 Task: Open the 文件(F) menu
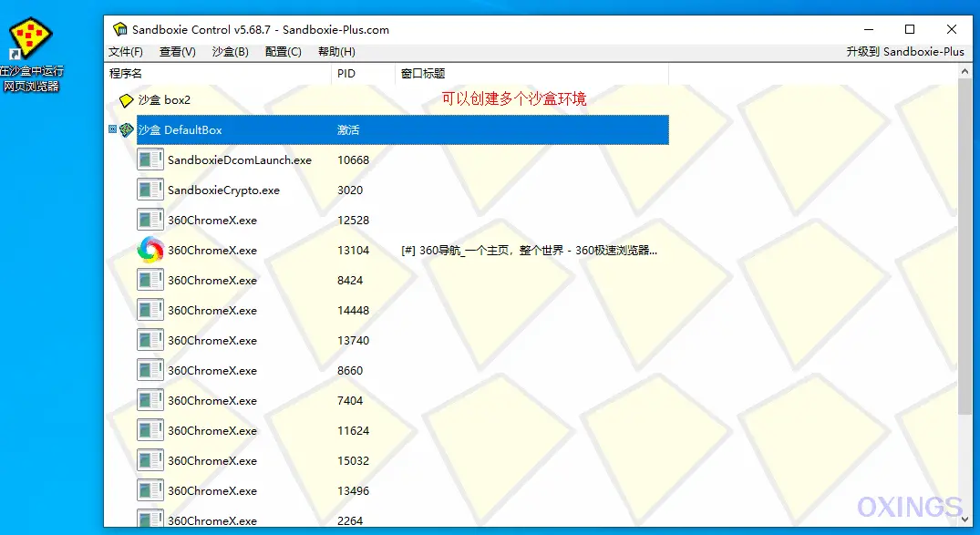(x=126, y=52)
